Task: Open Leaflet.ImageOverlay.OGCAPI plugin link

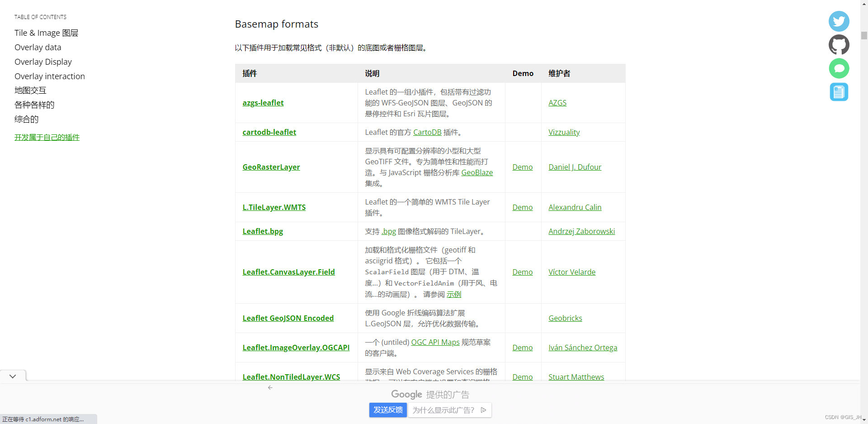Action: tap(296, 348)
